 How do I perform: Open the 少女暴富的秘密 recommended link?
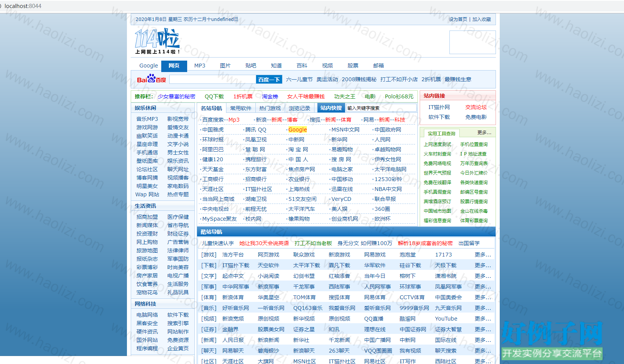click(176, 96)
